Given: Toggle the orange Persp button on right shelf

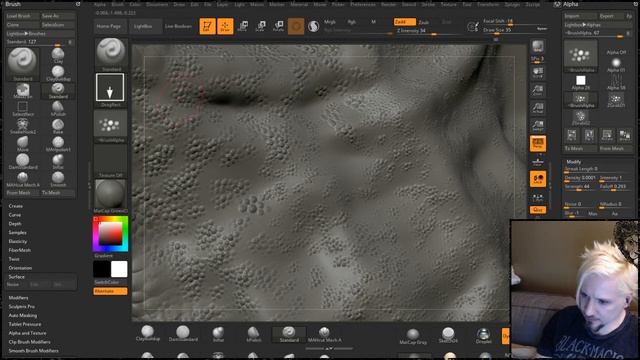Looking at the screenshot, I should coord(538,143).
